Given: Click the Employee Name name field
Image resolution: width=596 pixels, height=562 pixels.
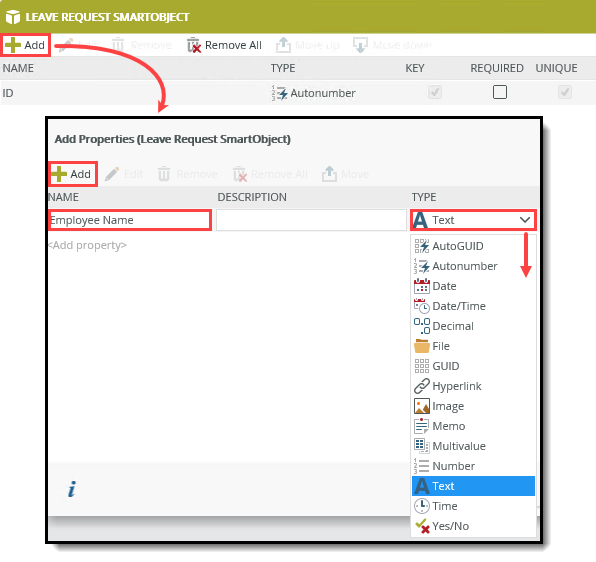Looking at the screenshot, I should (130, 220).
